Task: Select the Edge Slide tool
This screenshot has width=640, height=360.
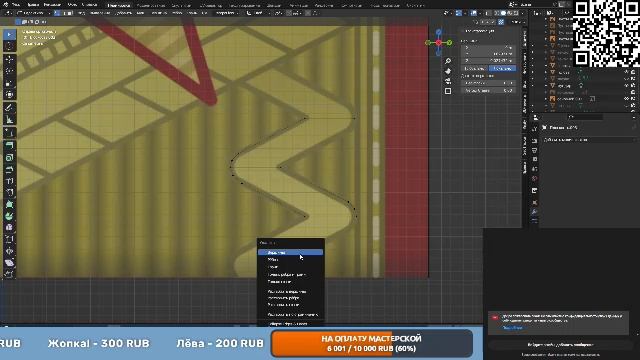Action: 9,239
